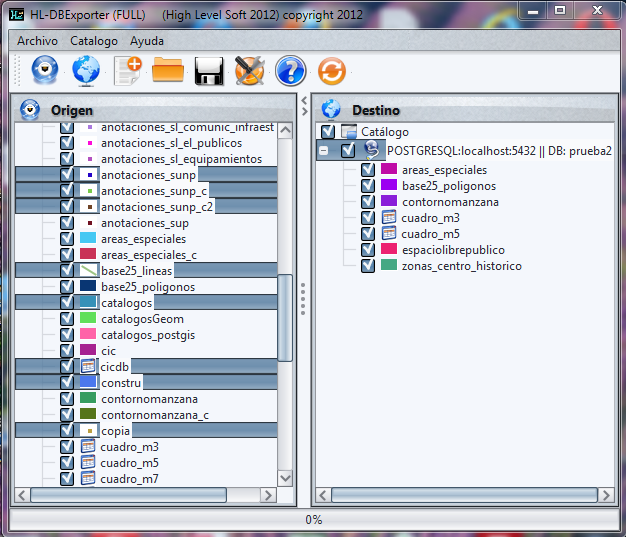The image size is (626, 537).
Task: Click the left collapse arrow between panels
Action: [x=304, y=100]
